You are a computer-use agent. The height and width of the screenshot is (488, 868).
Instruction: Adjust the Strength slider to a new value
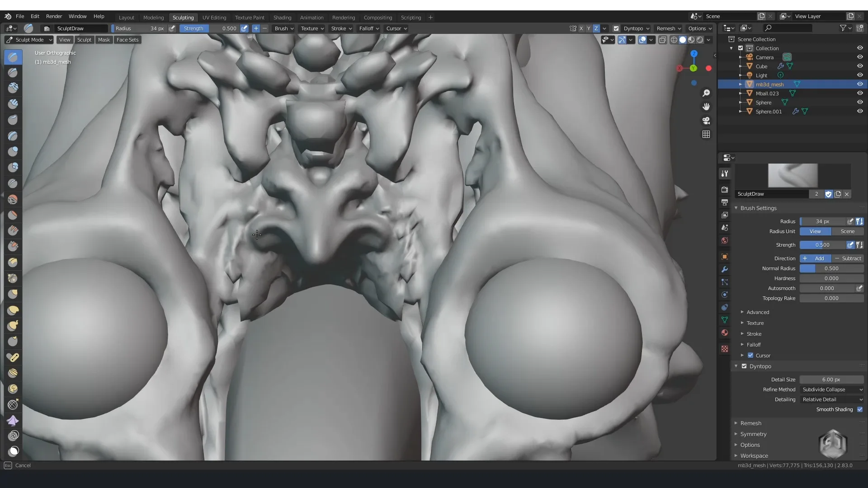(823, 245)
